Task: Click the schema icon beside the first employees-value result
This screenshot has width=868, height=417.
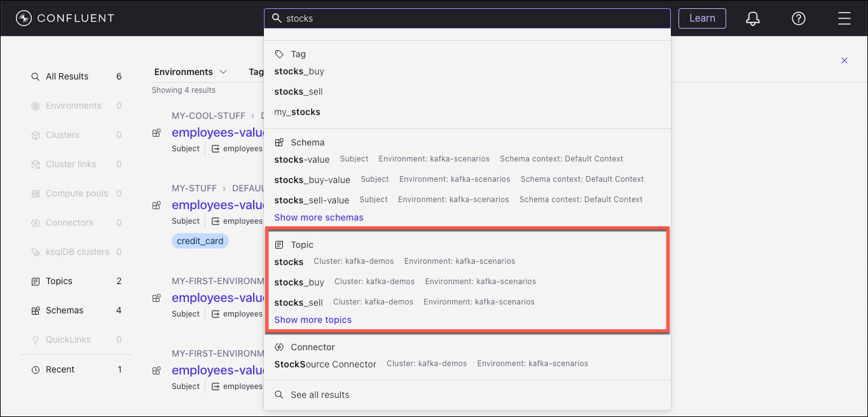Action: (x=156, y=133)
